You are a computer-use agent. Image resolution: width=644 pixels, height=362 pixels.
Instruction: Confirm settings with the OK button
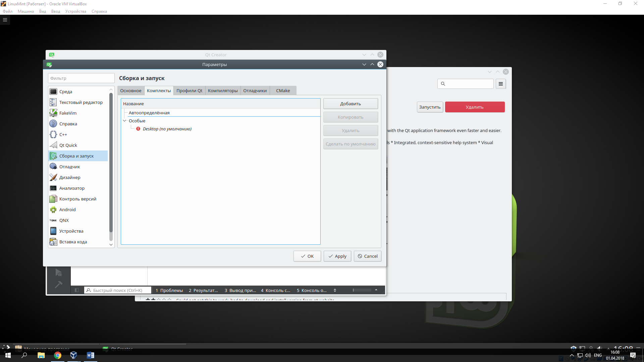(307, 256)
